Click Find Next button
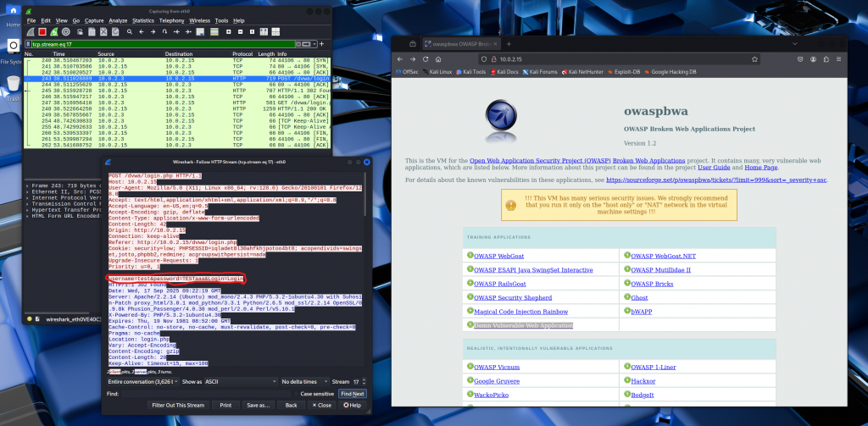Screen dimensions: 868x426 [353, 394]
